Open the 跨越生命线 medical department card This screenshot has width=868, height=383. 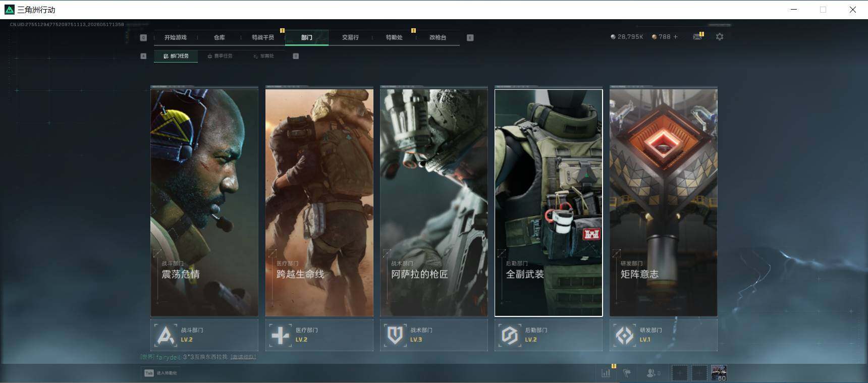click(319, 202)
